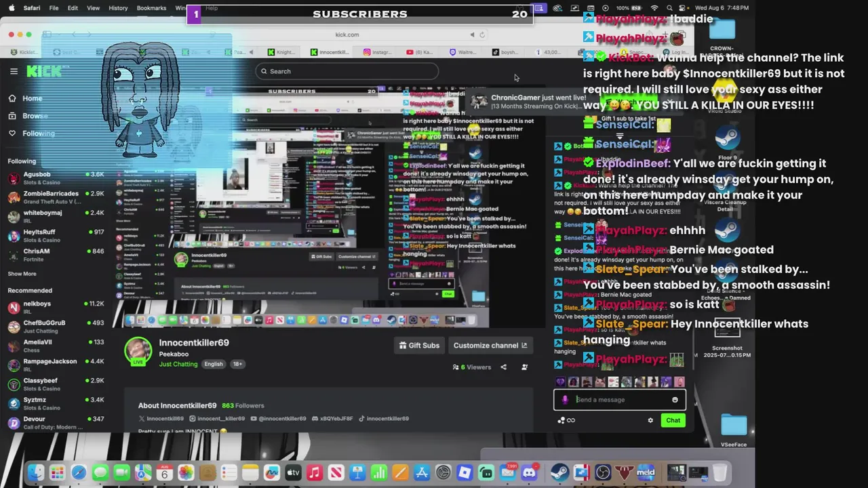Open Steam from the Dock

point(559,472)
